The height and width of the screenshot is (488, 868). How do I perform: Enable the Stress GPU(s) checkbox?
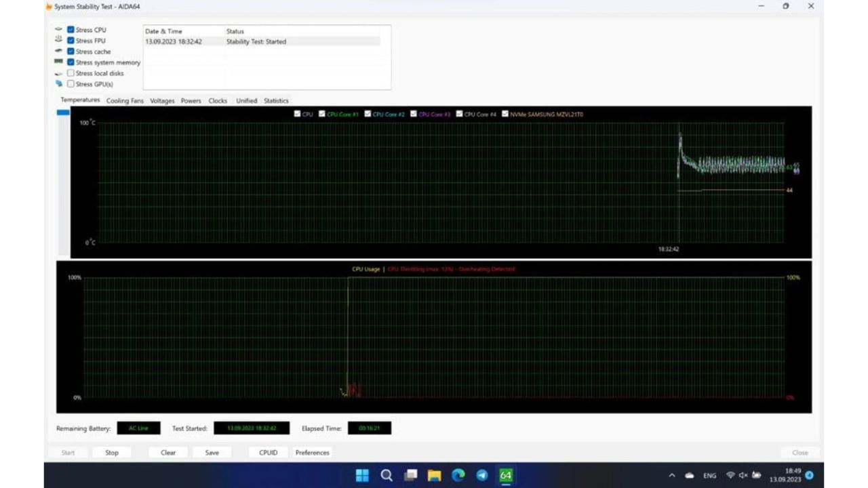coord(71,84)
